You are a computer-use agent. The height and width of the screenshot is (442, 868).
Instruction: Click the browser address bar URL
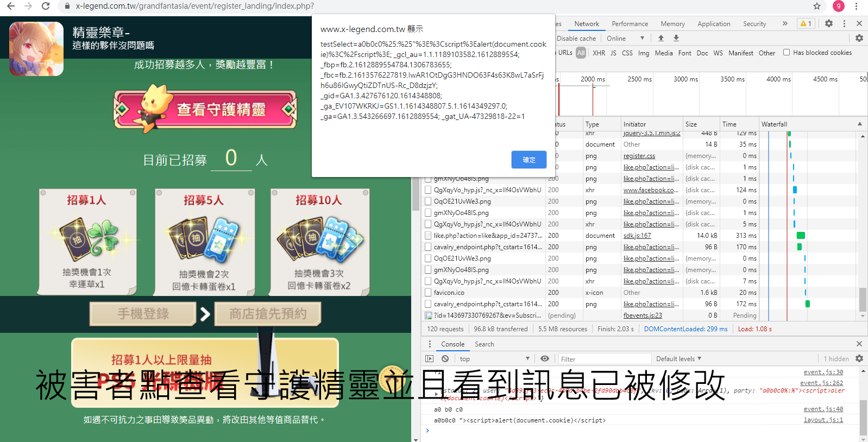pyautogui.click(x=194, y=6)
